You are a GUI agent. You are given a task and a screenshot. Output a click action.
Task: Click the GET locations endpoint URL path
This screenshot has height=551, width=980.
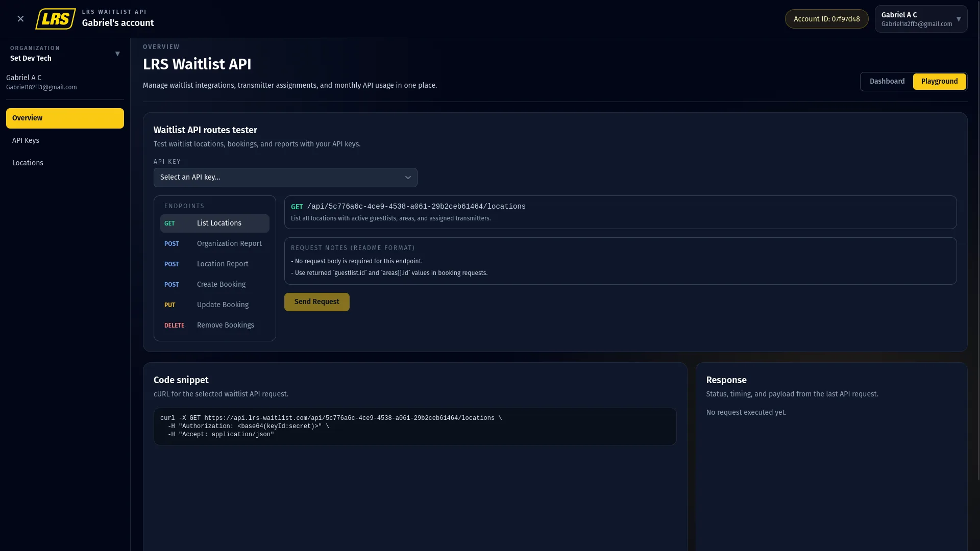tap(416, 207)
